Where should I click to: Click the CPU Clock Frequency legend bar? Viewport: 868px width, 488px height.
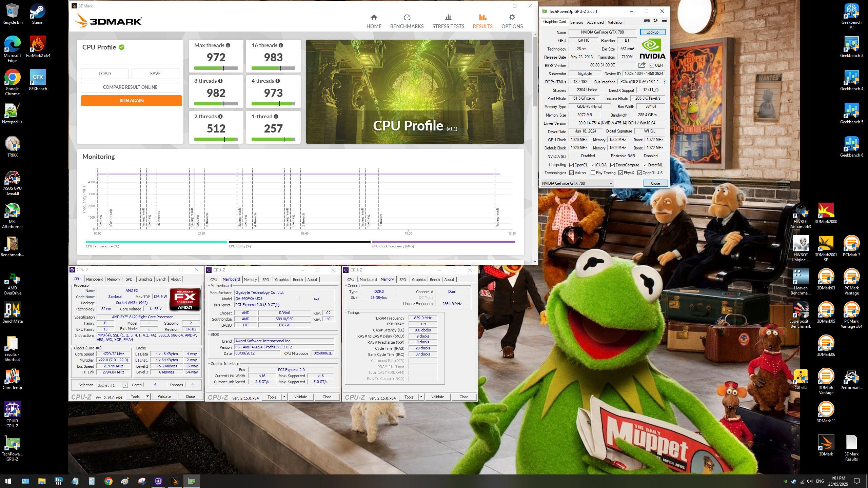[x=443, y=242]
